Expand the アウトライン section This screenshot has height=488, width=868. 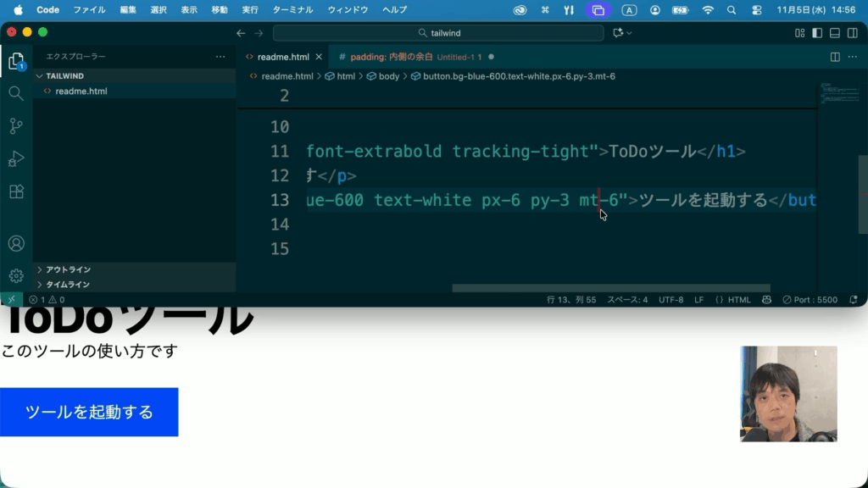[x=68, y=269]
